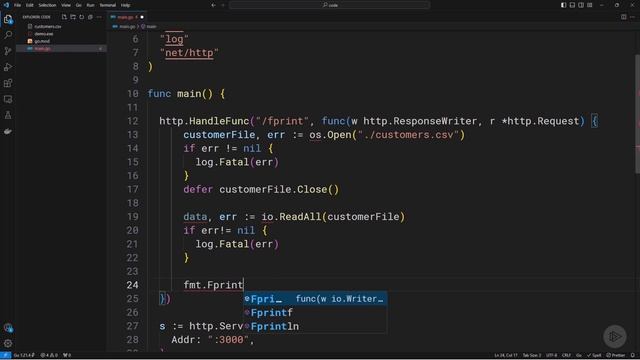Click the Ln 24 Col cursor position indicator
The height and width of the screenshot is (360, 640).
click(506, 355)
